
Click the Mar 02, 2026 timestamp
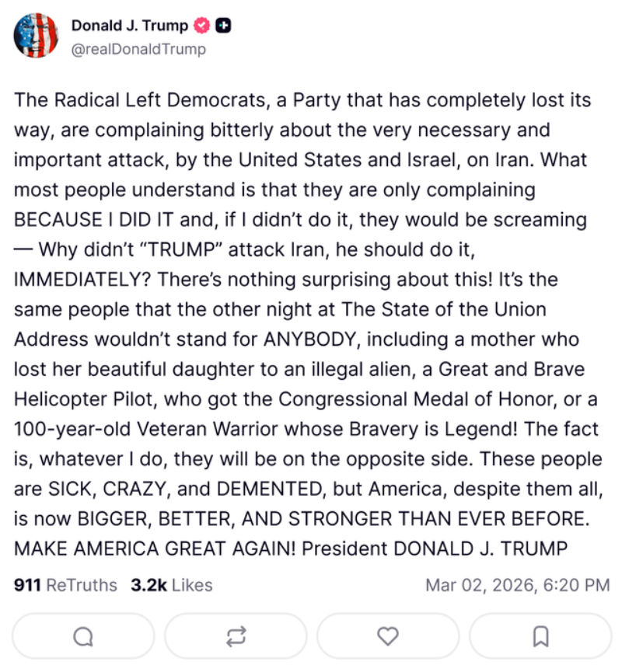(x=476, y=585)
